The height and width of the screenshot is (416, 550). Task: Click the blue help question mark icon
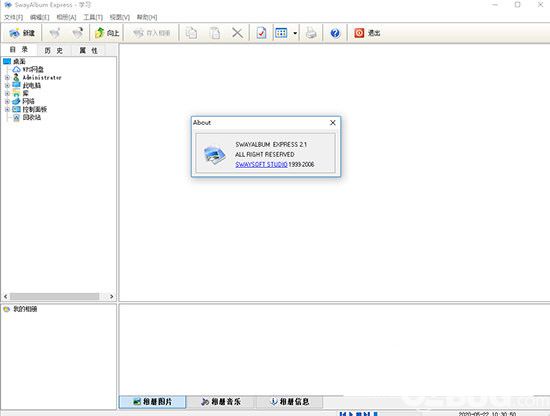pyautogui.click(x=335, y=33)
